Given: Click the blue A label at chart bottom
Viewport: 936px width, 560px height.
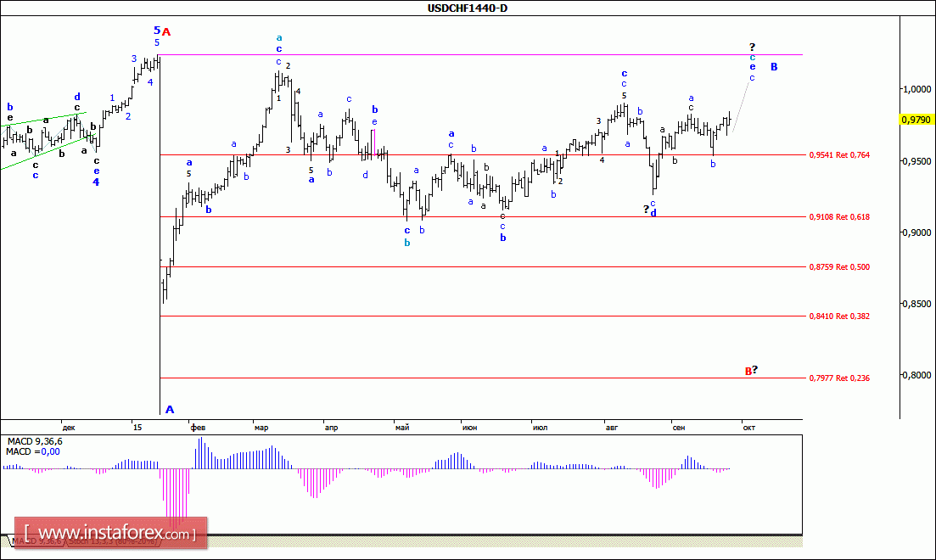Looking at the screenshot, I should [169, 410].
